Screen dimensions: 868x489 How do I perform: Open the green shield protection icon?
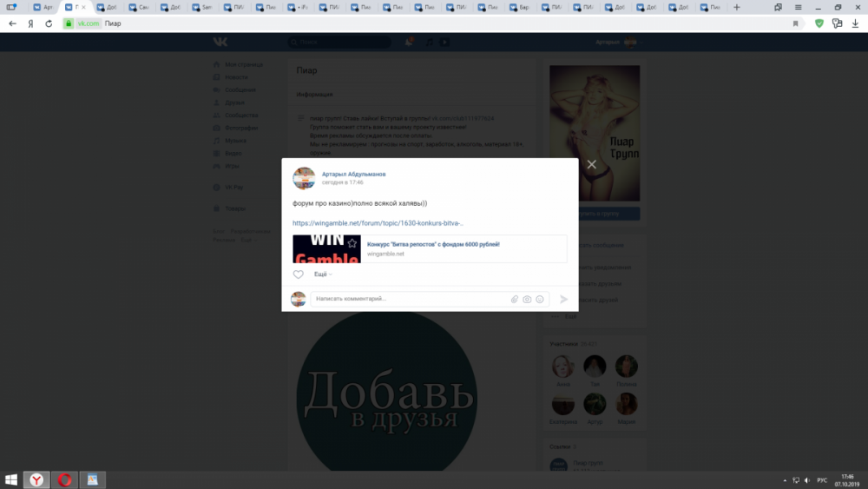coord(819,23)
